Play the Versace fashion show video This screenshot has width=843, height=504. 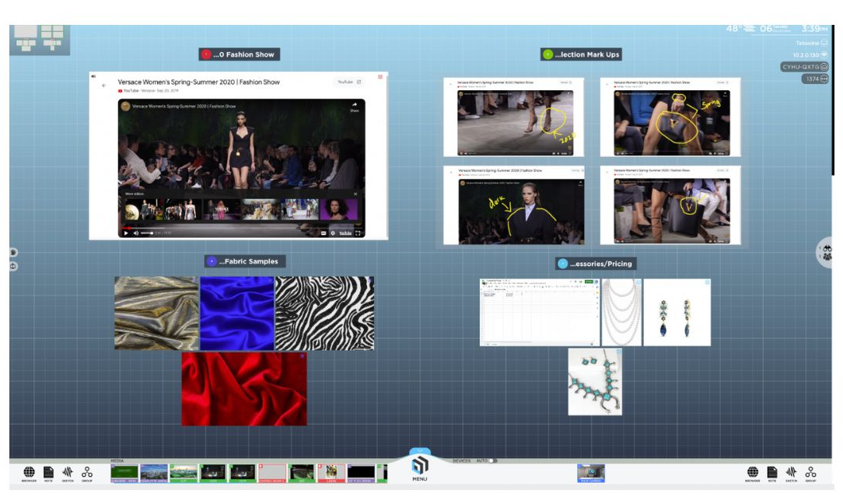pyautogui.click(x=126, y=233)
